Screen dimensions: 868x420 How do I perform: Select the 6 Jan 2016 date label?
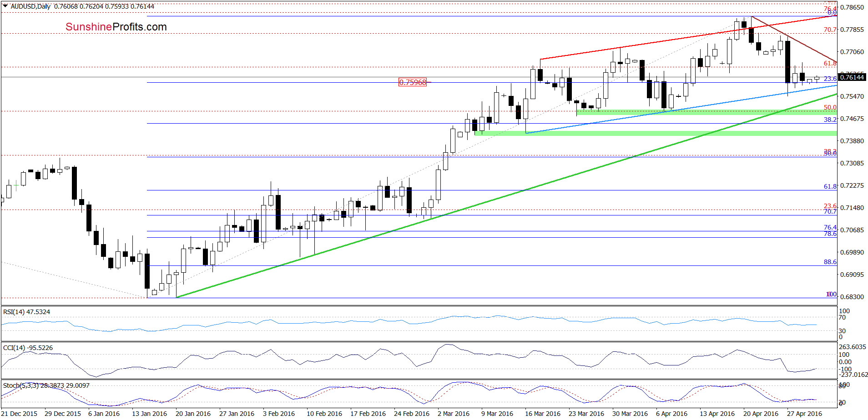(104, 414)
